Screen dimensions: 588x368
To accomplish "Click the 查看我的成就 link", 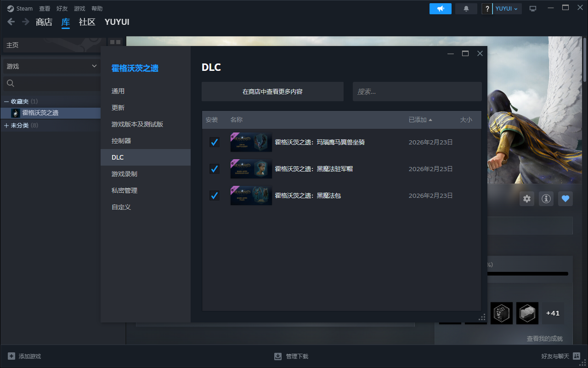I will [x=544, y=339].
